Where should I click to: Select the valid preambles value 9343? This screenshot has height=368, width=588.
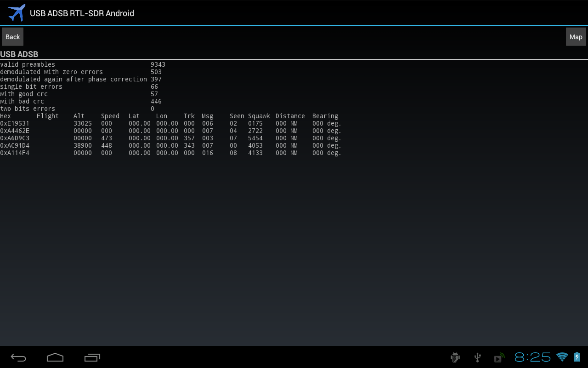tap(158, 64)
